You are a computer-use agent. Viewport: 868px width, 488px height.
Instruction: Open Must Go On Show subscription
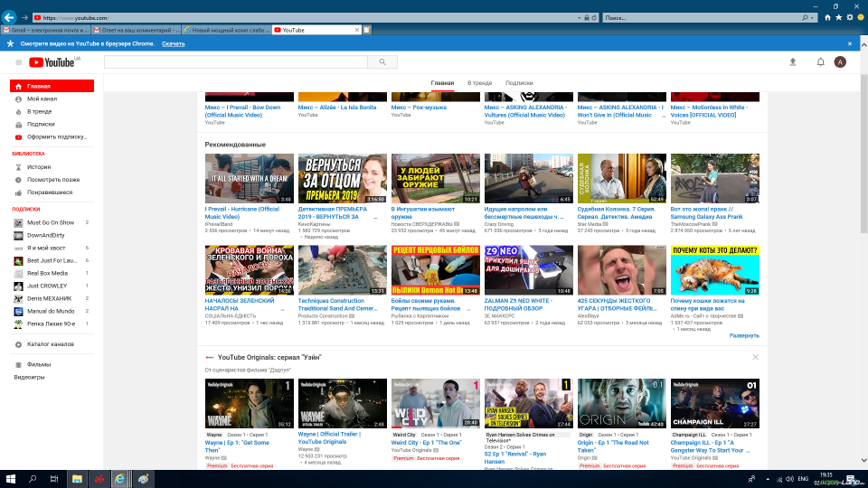pyautogui.click(x=52, y=223)
